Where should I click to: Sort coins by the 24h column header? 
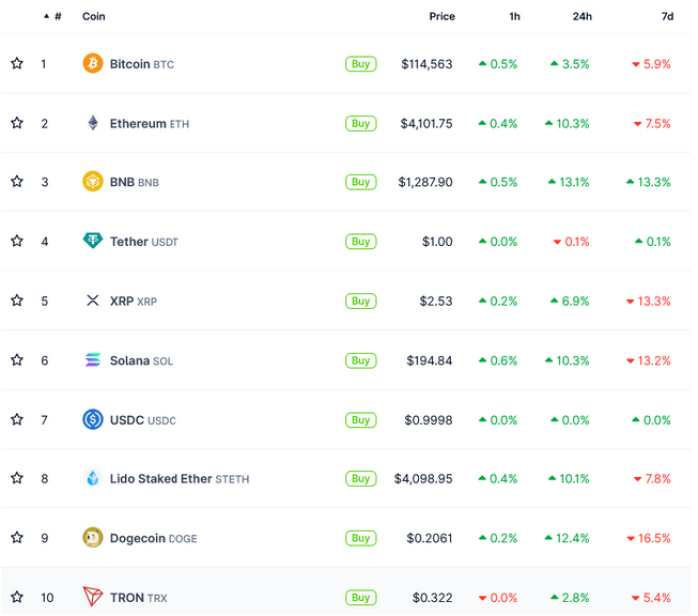pos(583,17)
